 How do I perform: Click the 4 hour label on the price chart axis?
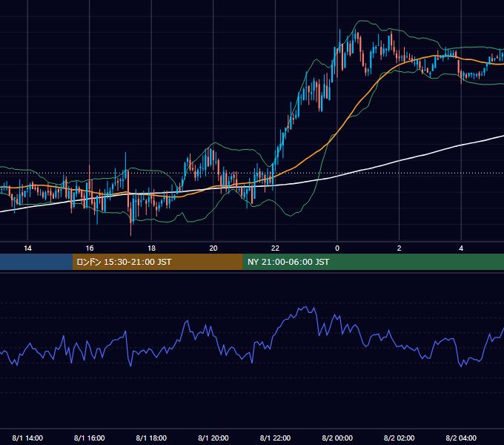point(461,248)
